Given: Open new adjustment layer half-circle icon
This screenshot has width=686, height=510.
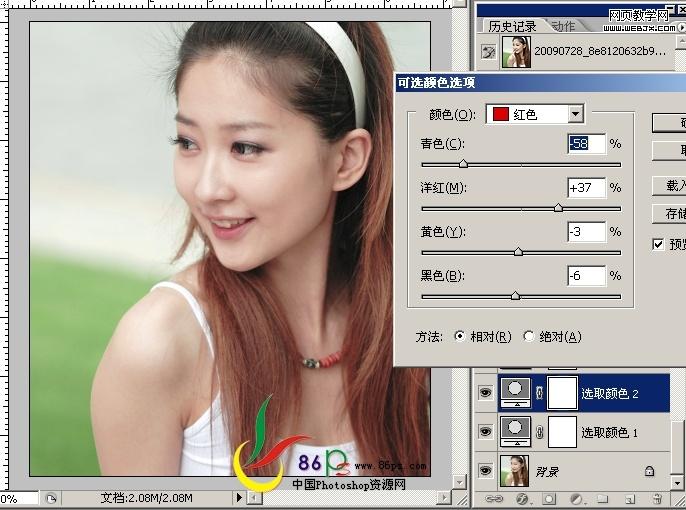Looking at the screenshot, I should (578, 499).
